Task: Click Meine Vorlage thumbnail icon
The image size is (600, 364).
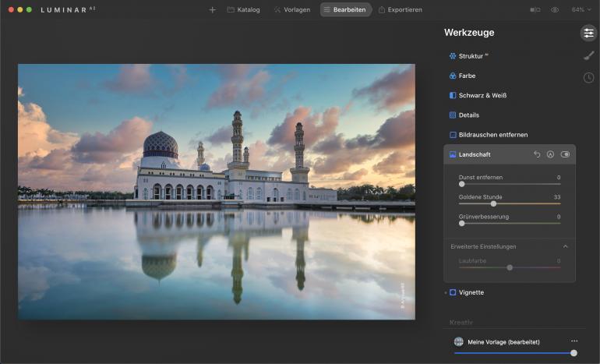Action: click(x=459, y=341)
